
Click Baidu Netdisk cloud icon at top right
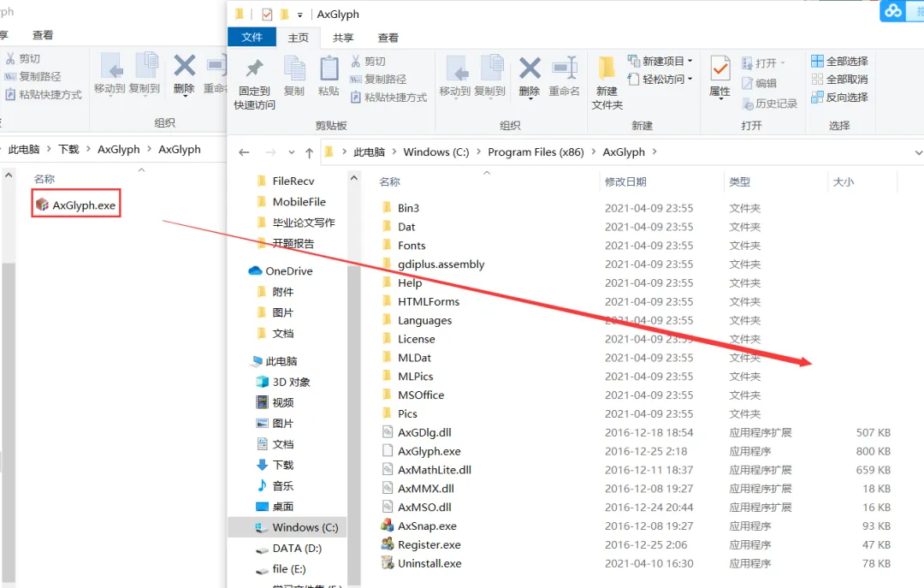pyautogui.click(x=893, y=10)
